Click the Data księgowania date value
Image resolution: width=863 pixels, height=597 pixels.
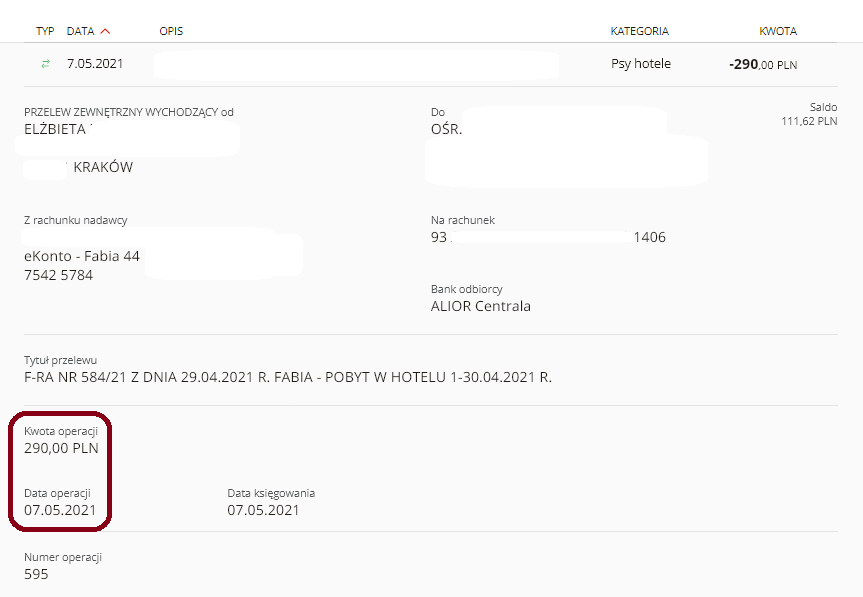tap(263, 511)
